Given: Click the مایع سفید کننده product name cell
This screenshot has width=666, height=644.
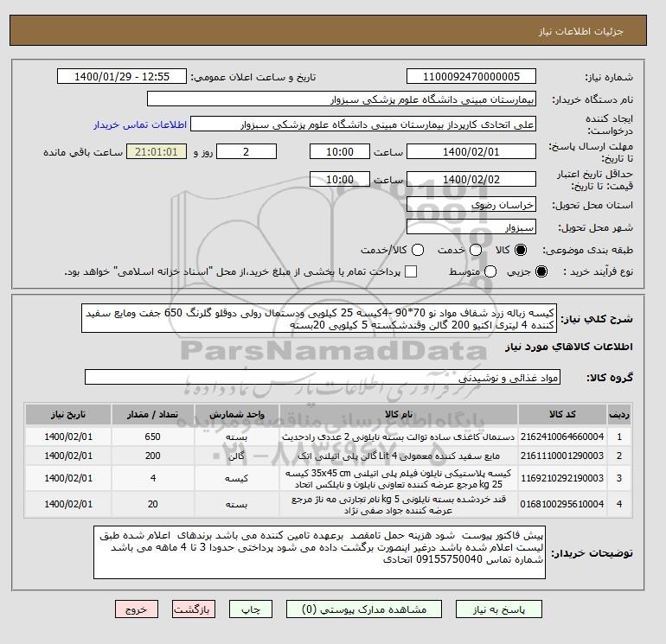Looking at the screenshot, I should (399, 456).
